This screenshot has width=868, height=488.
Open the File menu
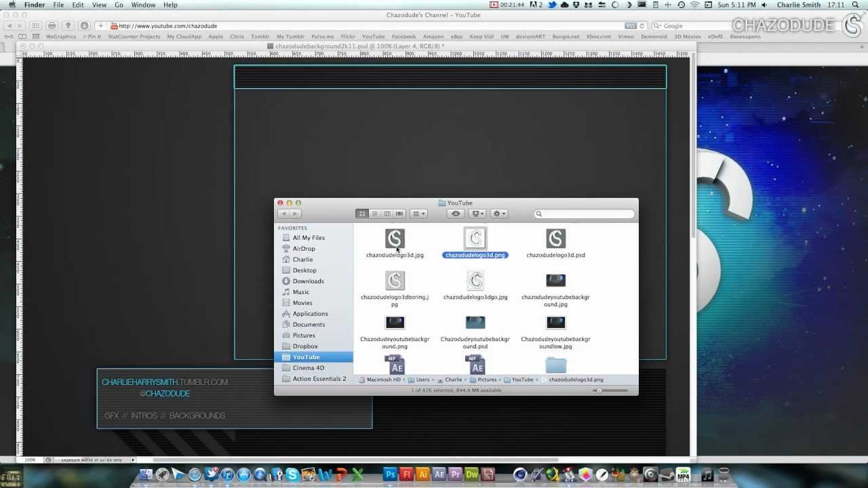click(x=58, y=5)
